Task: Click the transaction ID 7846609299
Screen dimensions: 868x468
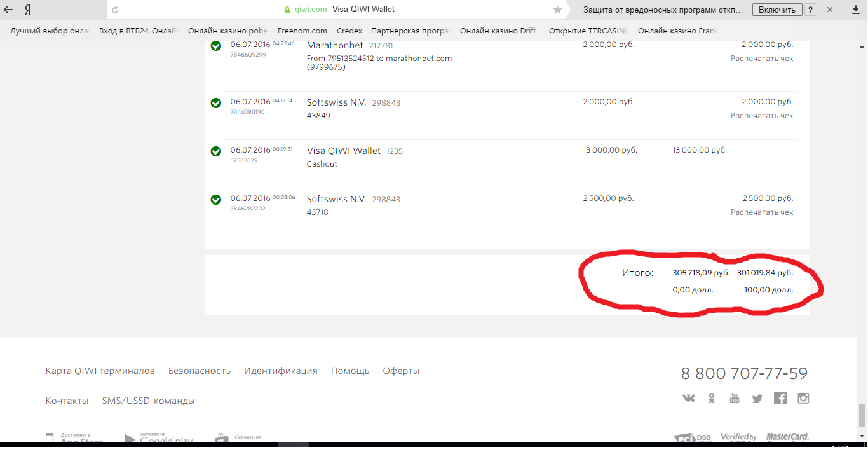Action: pos(248,55)
